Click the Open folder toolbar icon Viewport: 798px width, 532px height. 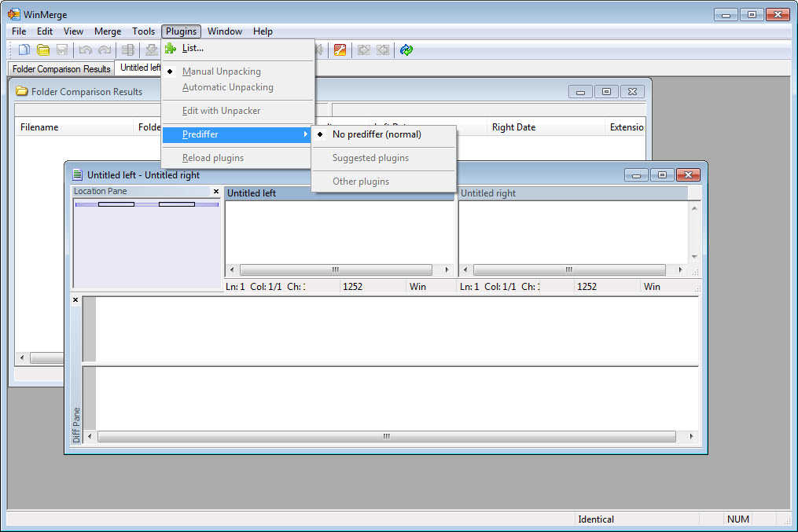click(43, 50)
